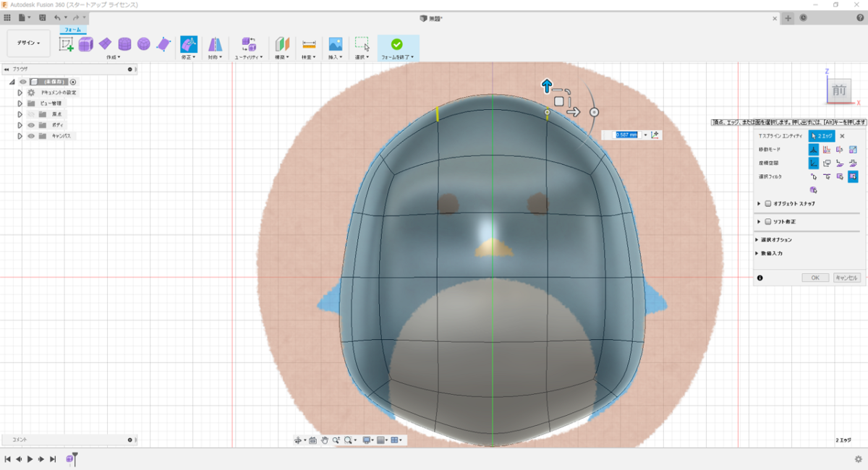Viewport: 868px width, 470px height.
Task: Select the third coordinate space icon
Action: point(840,163)
